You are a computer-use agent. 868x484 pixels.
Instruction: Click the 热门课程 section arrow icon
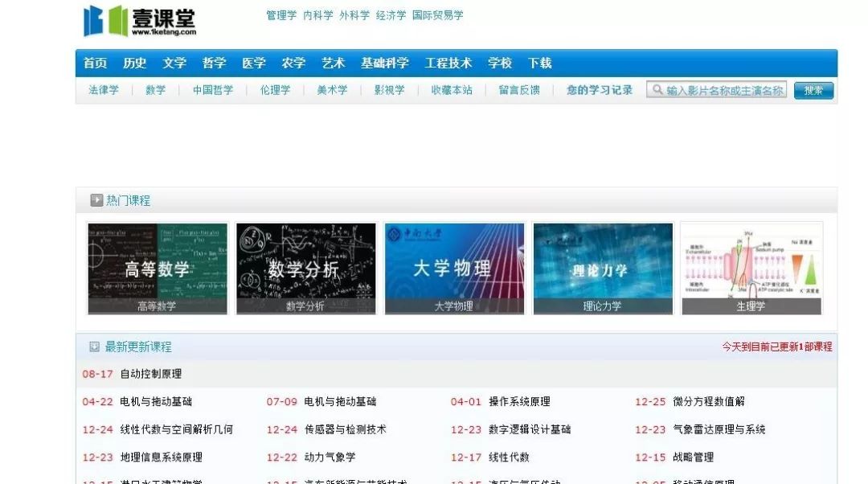coord(96,200)
